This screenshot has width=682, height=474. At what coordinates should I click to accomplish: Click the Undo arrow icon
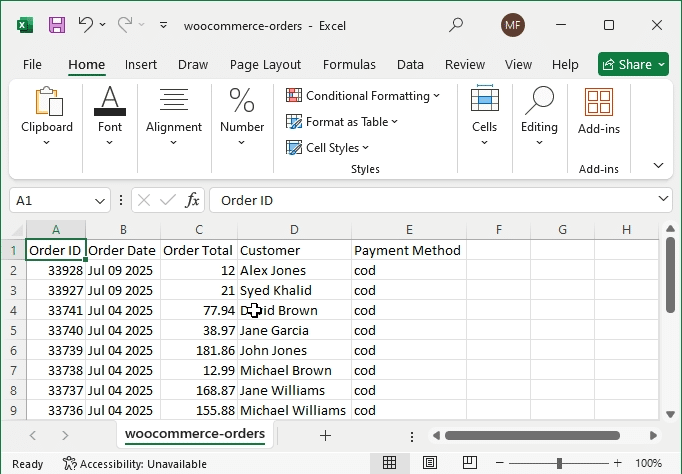pyautogui.click(x=86, y=25)
